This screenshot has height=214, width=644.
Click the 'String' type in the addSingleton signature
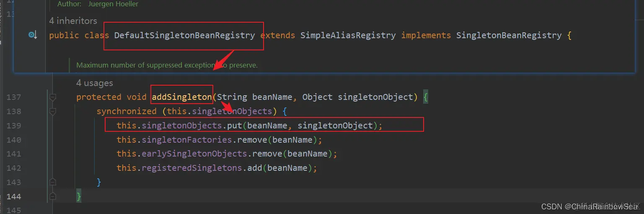(232, 97)
